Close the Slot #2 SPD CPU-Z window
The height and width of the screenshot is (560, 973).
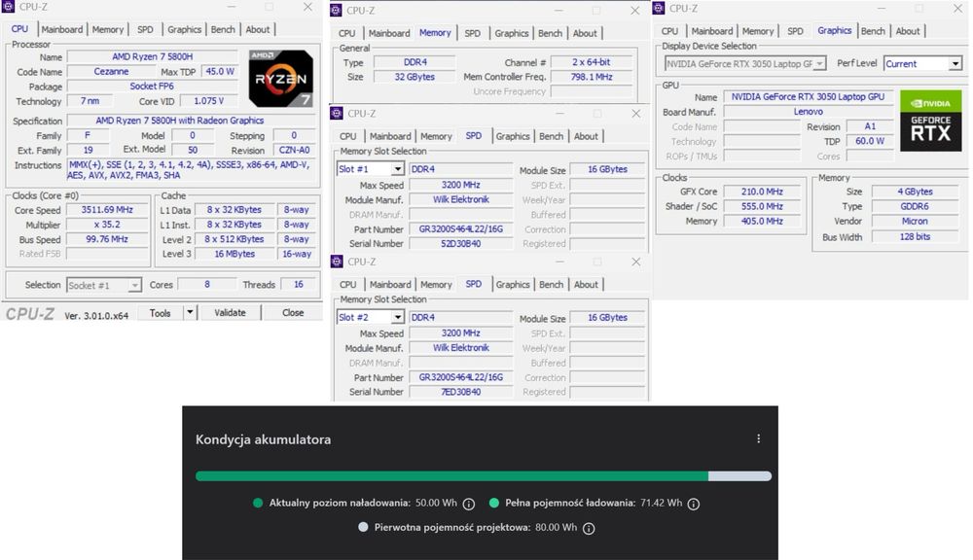pos(635,262)
